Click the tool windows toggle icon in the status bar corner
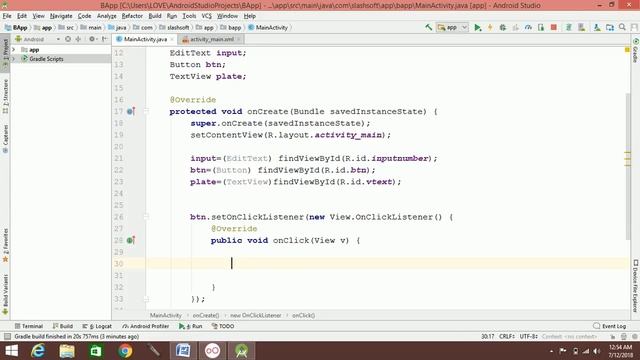The image size is (640, 360). pyautogui.click(x=7, y=336)
